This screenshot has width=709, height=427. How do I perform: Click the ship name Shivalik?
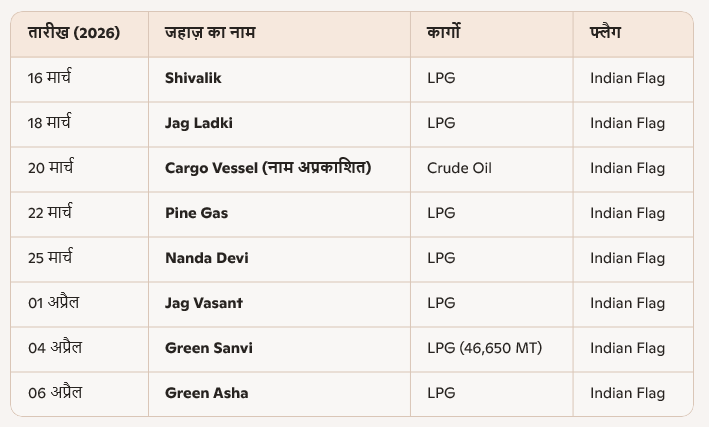(x=193, y=78)
